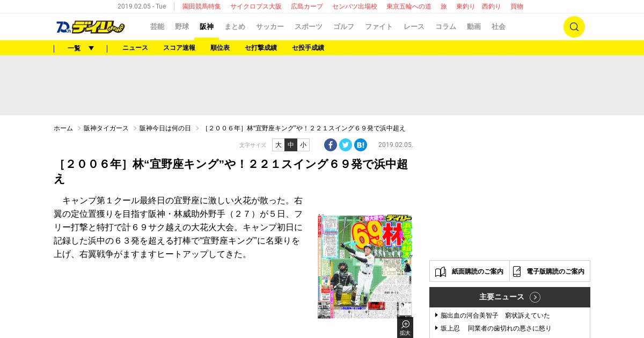This screenshot has height=338, width=644.
Task: Set font size to 大
Action: [x=279, y=145]
